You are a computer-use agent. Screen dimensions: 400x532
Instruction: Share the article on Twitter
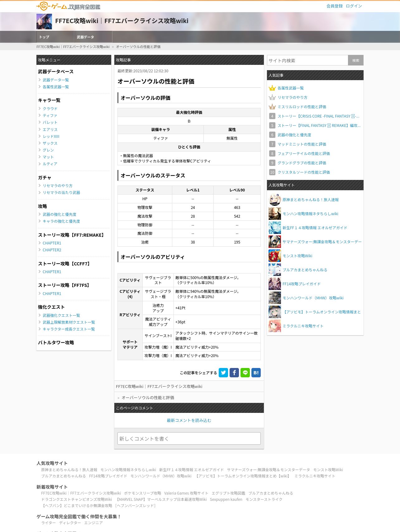coord(223,373)
